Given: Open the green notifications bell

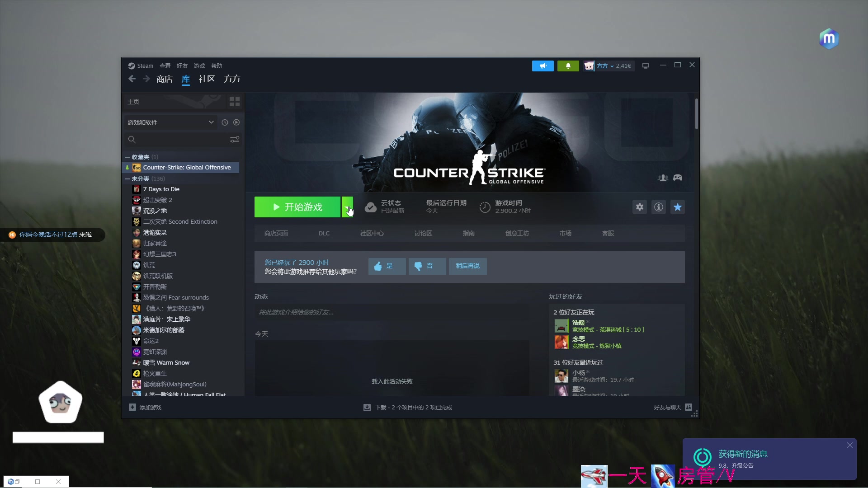Looking at the screenshot, I should (568, 66).
